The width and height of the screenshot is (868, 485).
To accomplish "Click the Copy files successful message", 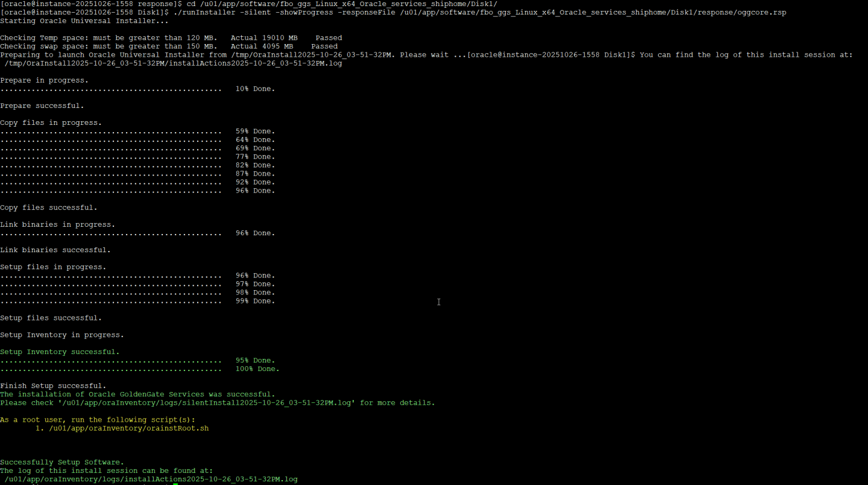I will [x=48, y=207].
